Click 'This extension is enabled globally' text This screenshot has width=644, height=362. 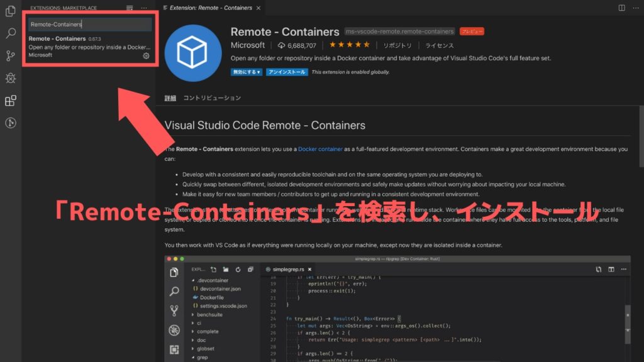coord(350,72)
